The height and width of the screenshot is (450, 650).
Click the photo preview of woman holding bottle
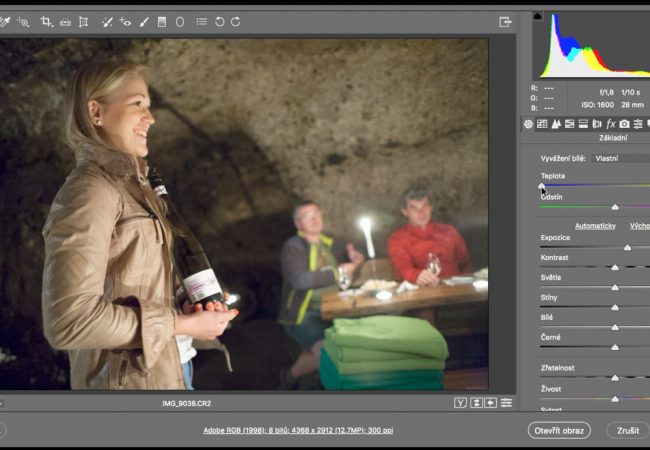pos(244,214)
